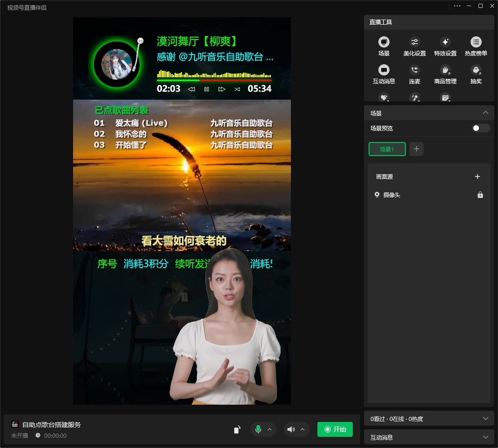Expand speaker options arrow
The width and height of the screenshot is (498, 448).
click(x=303, y=429)
